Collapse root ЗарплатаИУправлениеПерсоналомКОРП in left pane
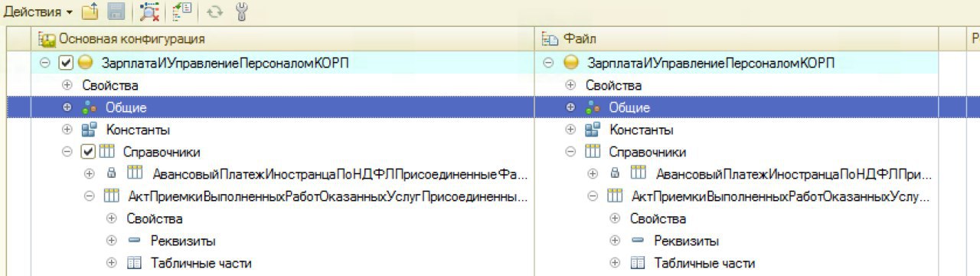The height and width of the screenshot is (276, 980). coord(44,62)
